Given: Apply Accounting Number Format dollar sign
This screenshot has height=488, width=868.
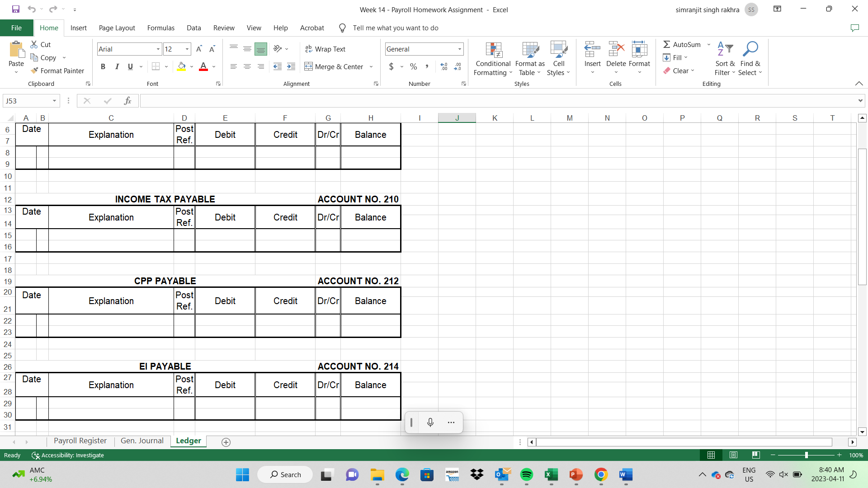Looking at the screenshot, I should tap(391, 66).
